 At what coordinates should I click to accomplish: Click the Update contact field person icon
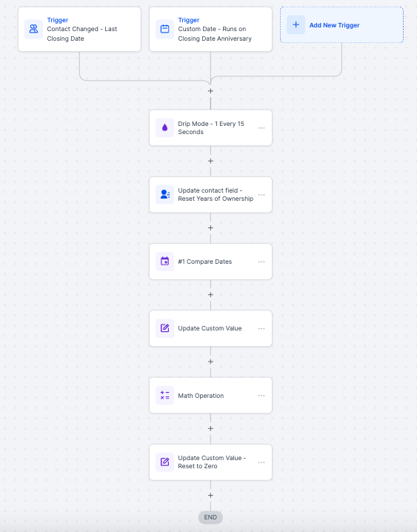[x=164, y=195]
